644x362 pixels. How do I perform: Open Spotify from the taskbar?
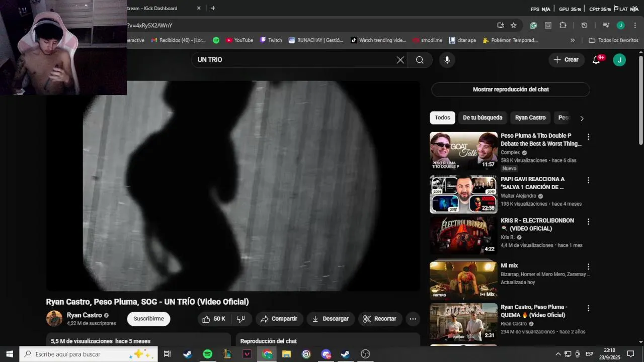[x=207, y=354]
